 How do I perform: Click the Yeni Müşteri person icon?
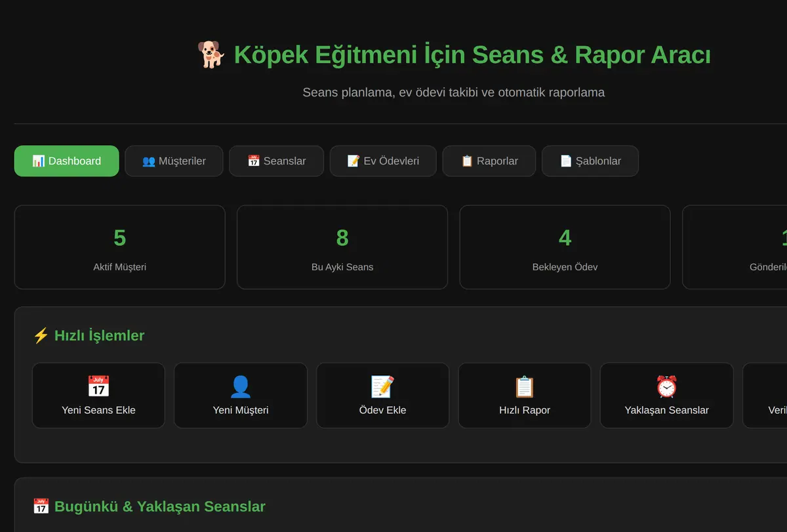(241, 386)
